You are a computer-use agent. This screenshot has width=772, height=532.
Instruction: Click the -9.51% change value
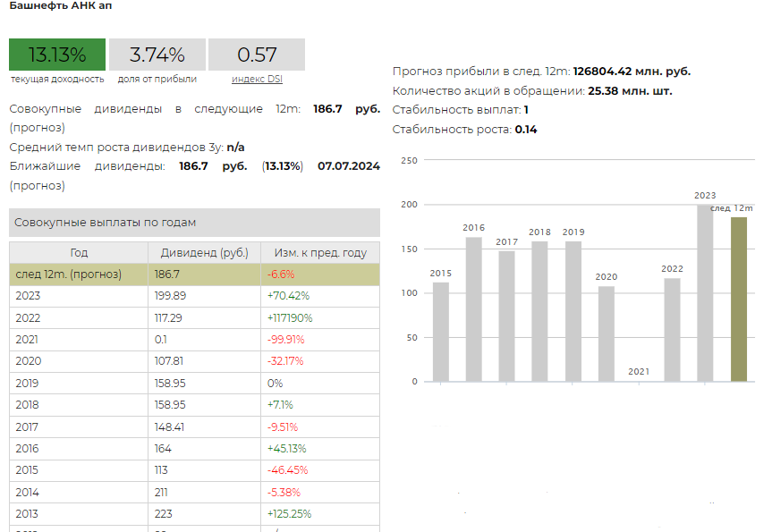click(283, 427)
